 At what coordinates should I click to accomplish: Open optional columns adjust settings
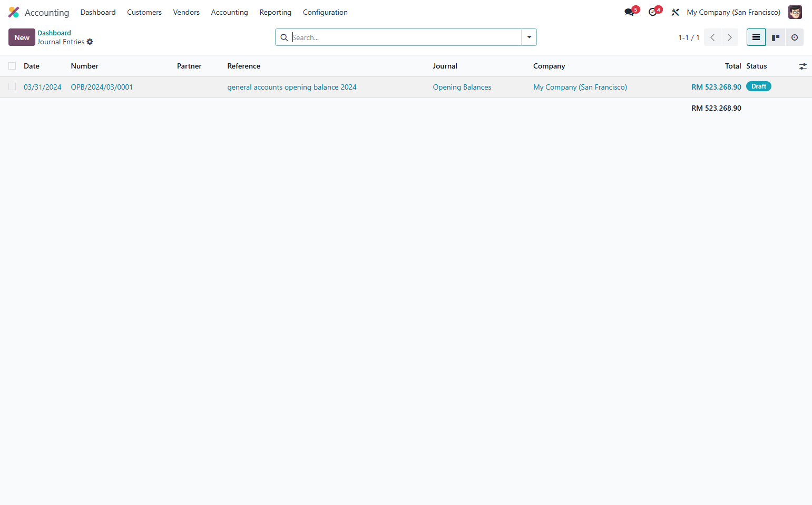[x=803, y=66]
